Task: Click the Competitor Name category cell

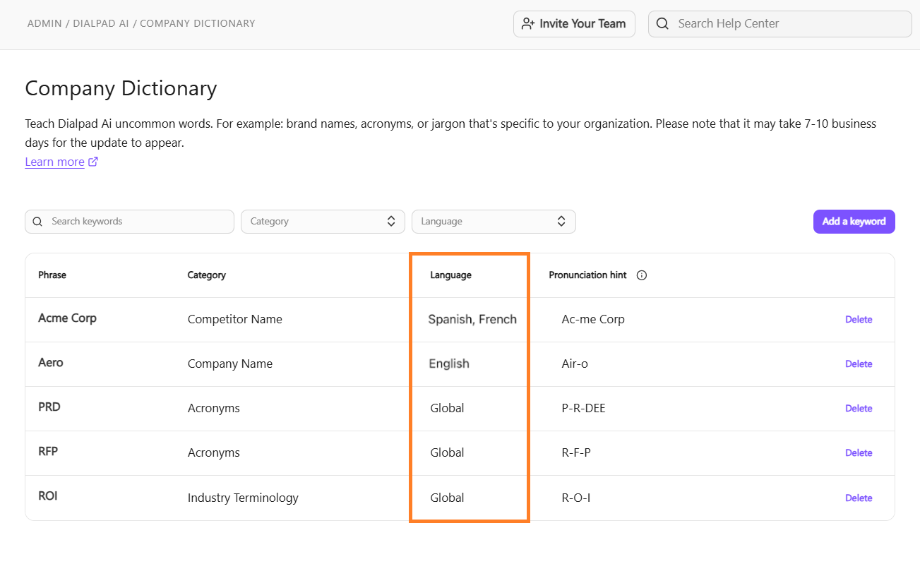Action: 234,319
